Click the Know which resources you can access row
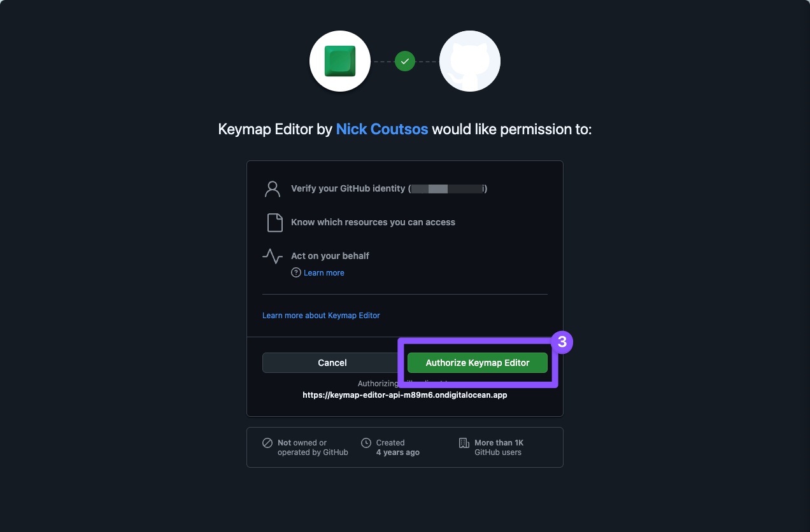 pos(405,222)
